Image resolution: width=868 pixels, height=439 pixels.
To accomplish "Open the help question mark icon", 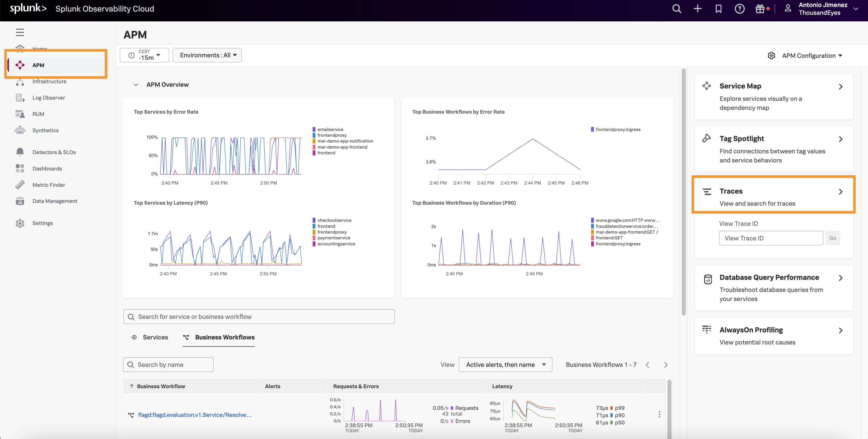I will (739, 9).
